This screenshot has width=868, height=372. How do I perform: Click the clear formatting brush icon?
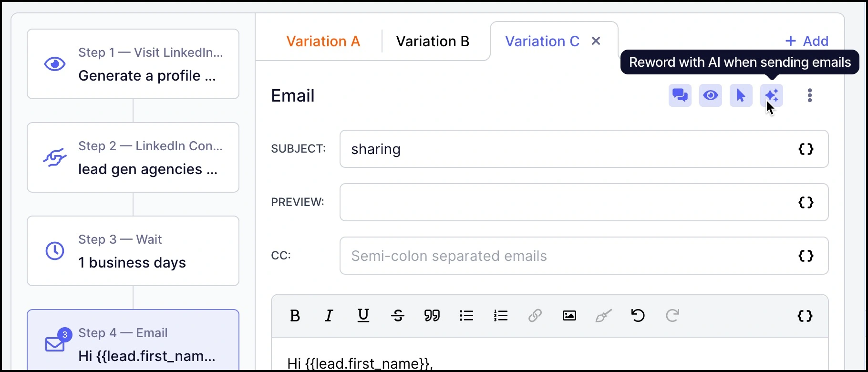[603, 316]
